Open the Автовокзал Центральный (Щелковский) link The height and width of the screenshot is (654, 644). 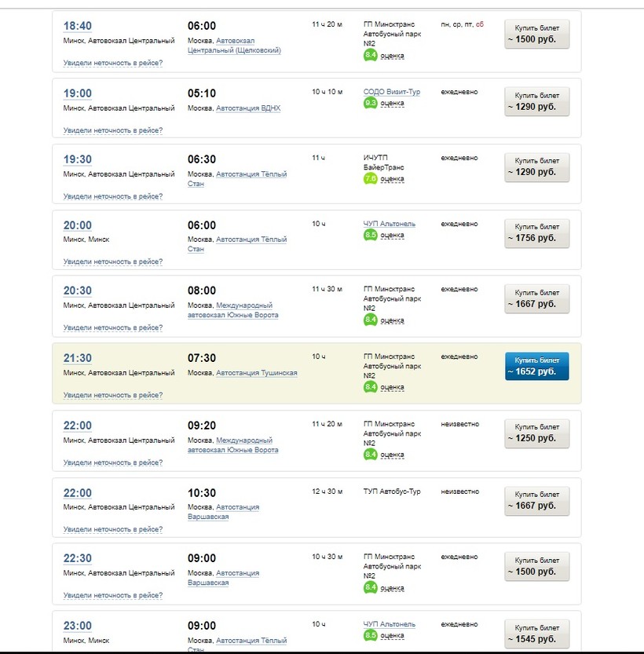tap(234, 46)
